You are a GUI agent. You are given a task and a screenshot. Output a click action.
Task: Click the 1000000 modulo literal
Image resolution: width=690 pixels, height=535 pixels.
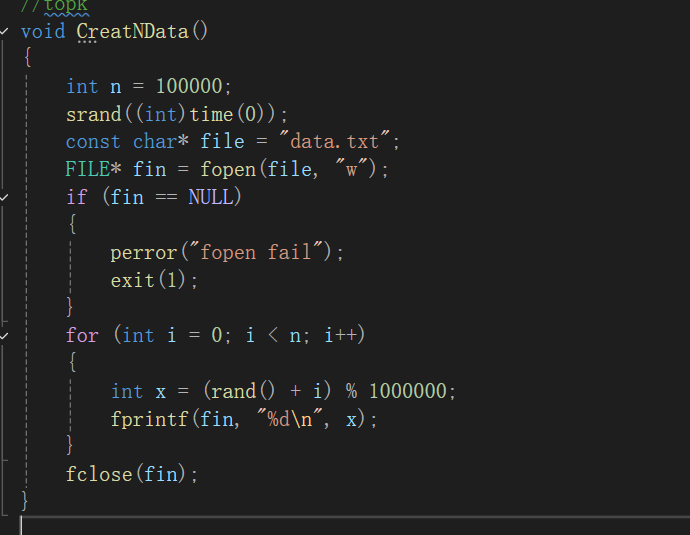[408, 392]
